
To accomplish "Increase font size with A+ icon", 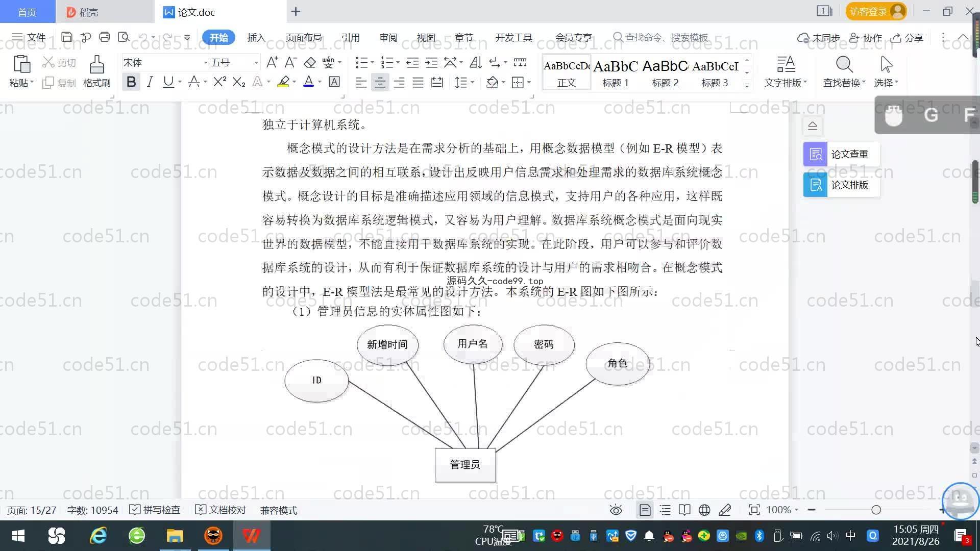I will 272,62.
